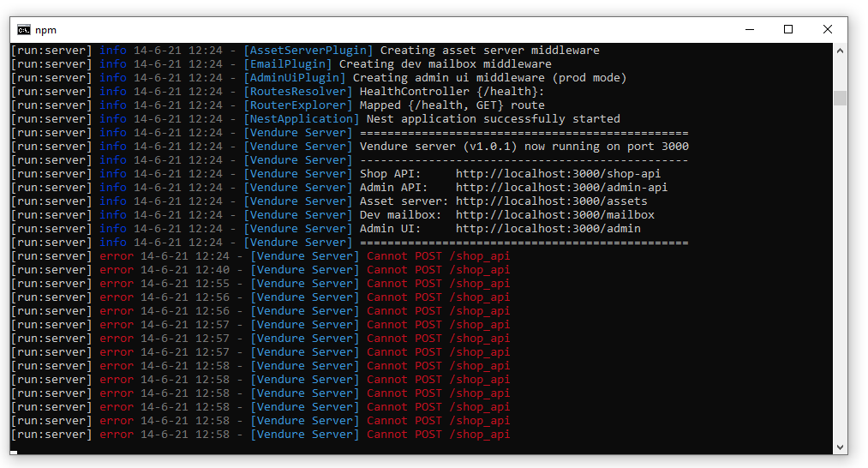
Task: Click the 'Shop API:' label
Action: (x=390, y=174)
